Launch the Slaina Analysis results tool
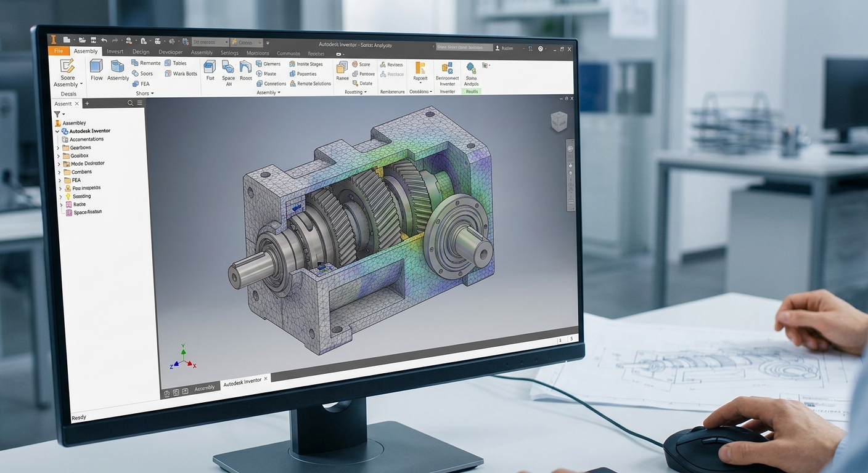Viewport: 868px width, 473px height. click(471, 74)
